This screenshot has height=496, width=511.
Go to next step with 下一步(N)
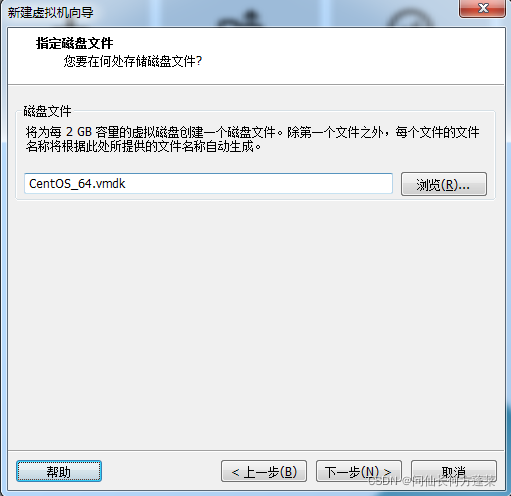tap(359, 471)
